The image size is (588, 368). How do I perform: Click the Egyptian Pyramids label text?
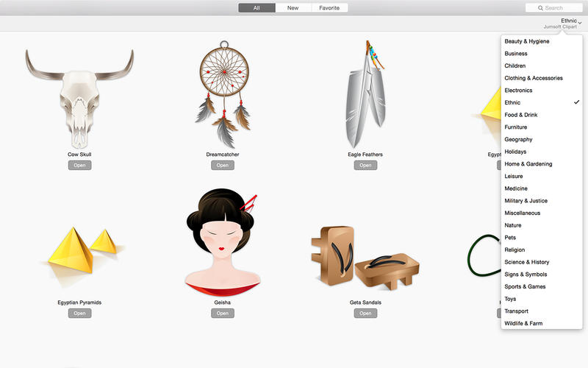tap(79, 302)
